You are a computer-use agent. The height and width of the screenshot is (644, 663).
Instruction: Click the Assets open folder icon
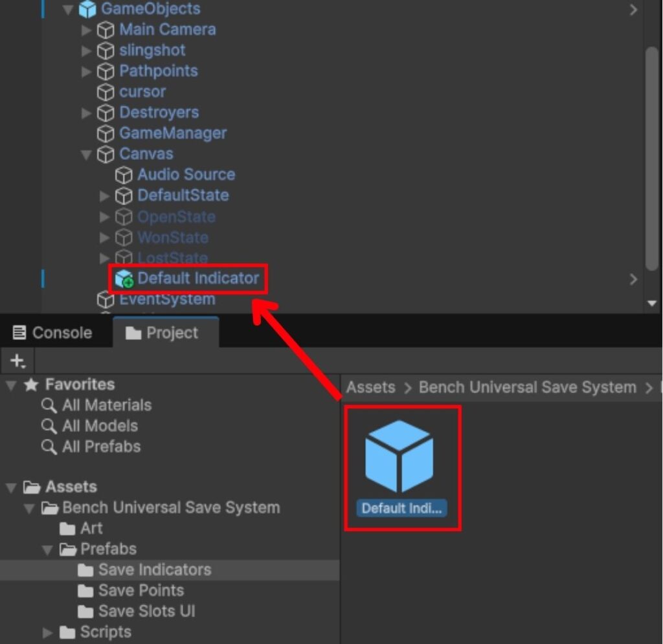point(32,487)
